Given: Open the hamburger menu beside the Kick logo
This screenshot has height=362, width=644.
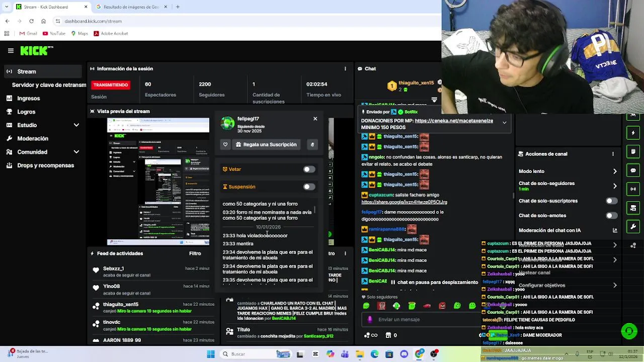Looking at the screenshot, I should point(11,51).
